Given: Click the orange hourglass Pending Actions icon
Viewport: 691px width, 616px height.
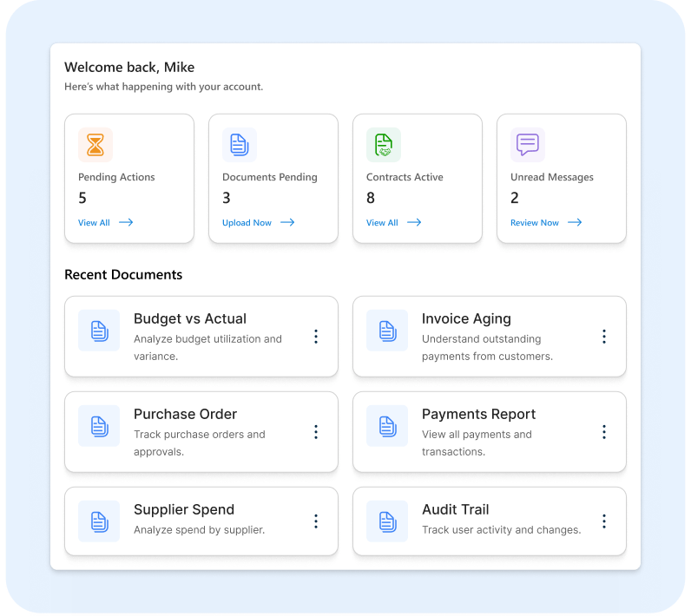Looking at the screenshot, I should [95, 145].
